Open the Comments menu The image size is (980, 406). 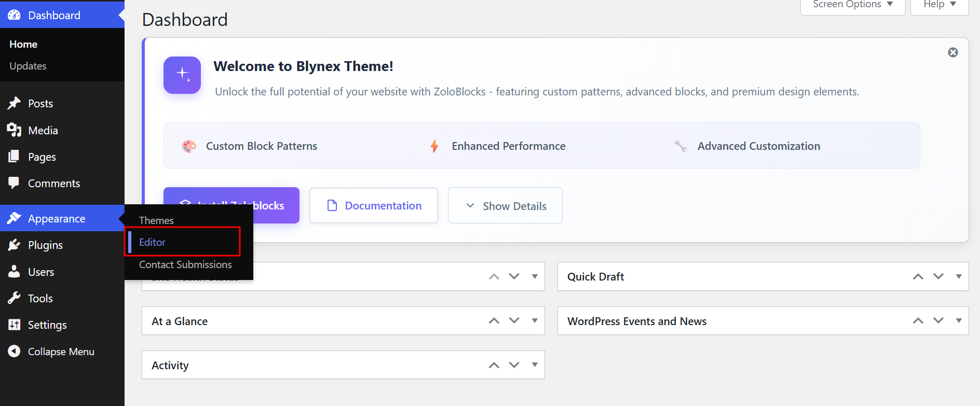click(x=62, y=183)
